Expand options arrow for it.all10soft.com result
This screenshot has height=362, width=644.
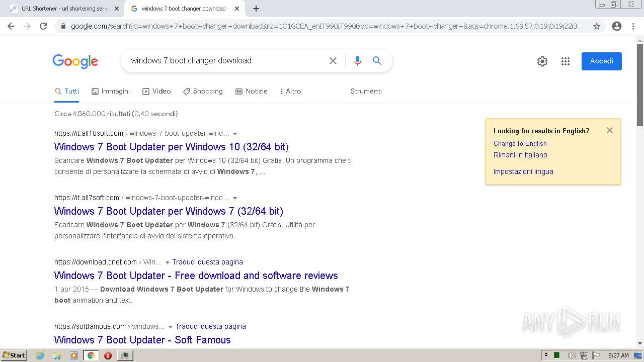pyautogui.click(x=235, y=134)
